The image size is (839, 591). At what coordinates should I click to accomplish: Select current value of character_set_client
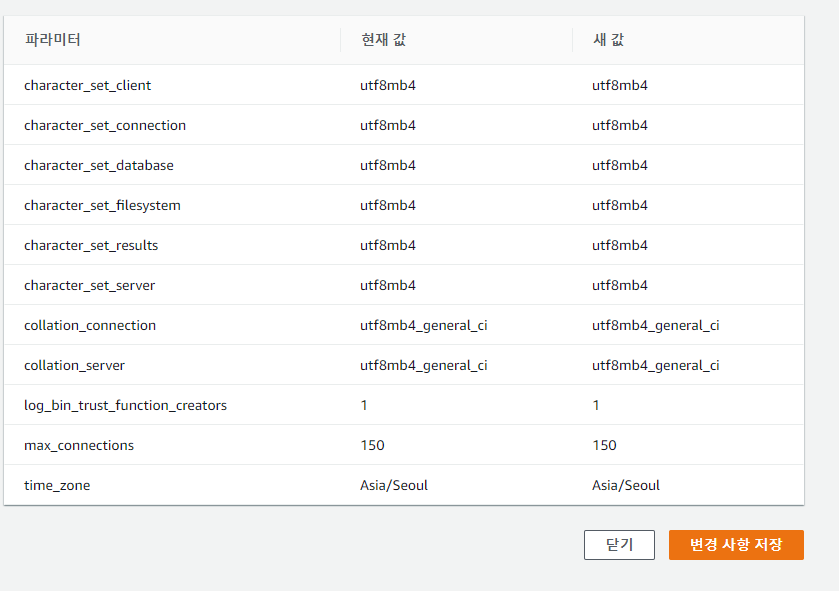tap(388, 86)
